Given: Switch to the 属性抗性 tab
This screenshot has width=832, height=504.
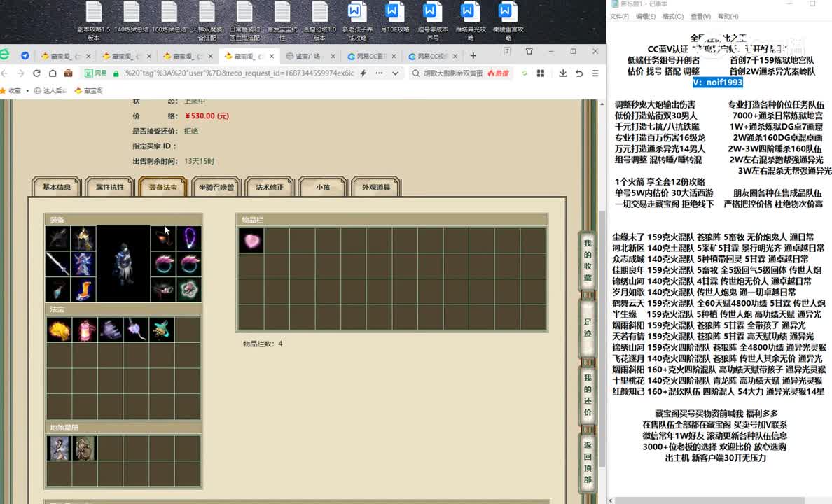Looking at the screenshot, I should (x=110, y=188).
